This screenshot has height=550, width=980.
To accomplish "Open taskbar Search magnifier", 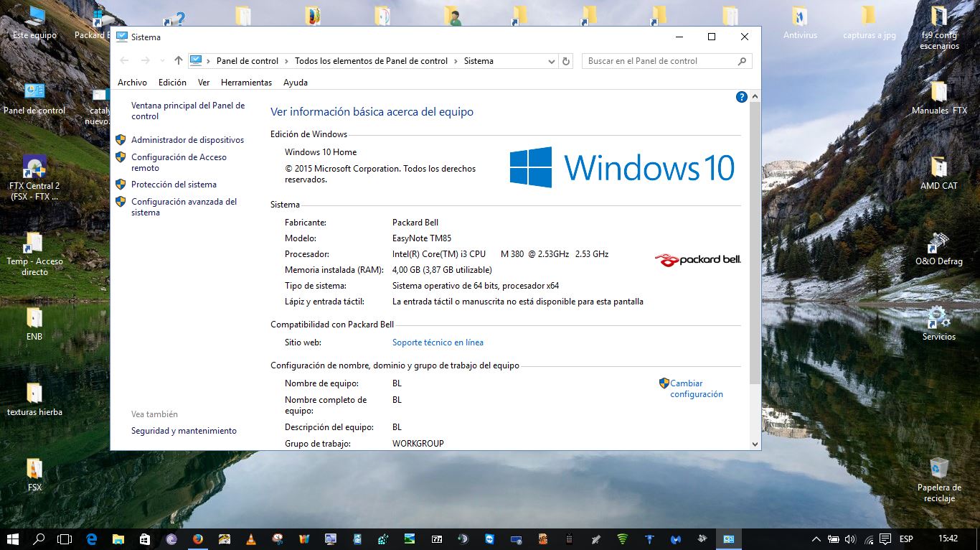I will (x=39, y=539).
